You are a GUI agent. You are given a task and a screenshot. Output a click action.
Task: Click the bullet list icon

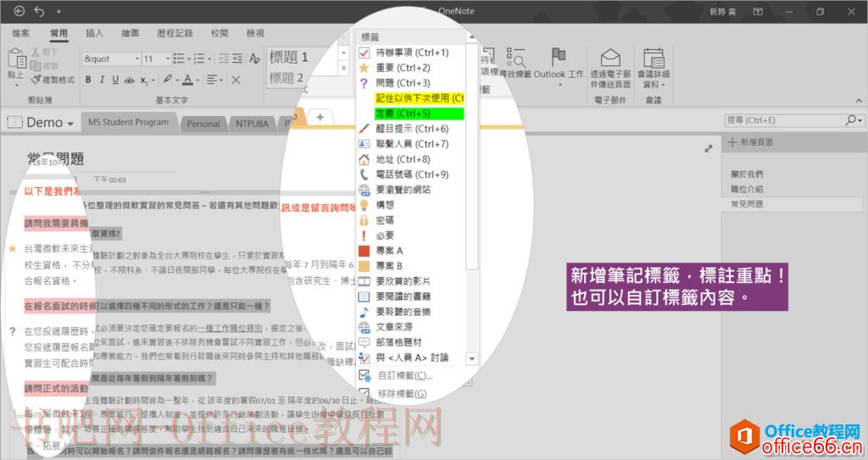(179, 58)
